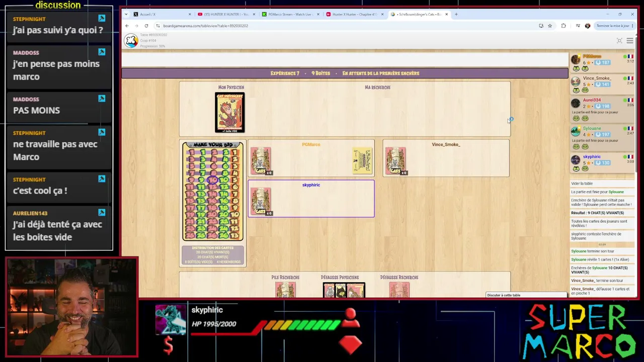Viewport: 644px width, 362px height.
Task: Click skyphiric's Cats card stack on table
Action: [261, 201]
